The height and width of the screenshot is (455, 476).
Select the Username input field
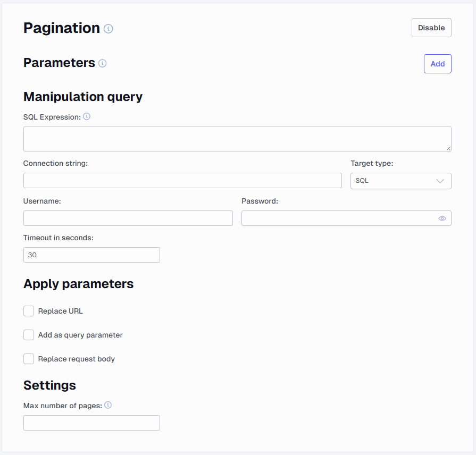coord(128,218)
